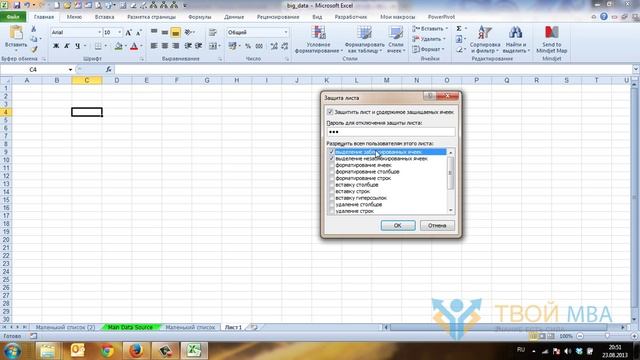This screenshot has width=640, height=360.
Task: Open the green Файл tab
Action: coord(13,17)
